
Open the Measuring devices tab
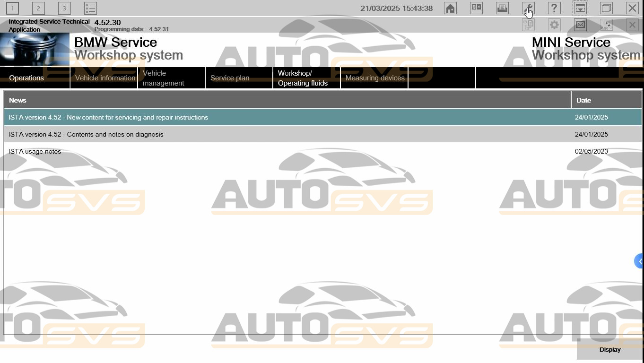click(374, 78)
